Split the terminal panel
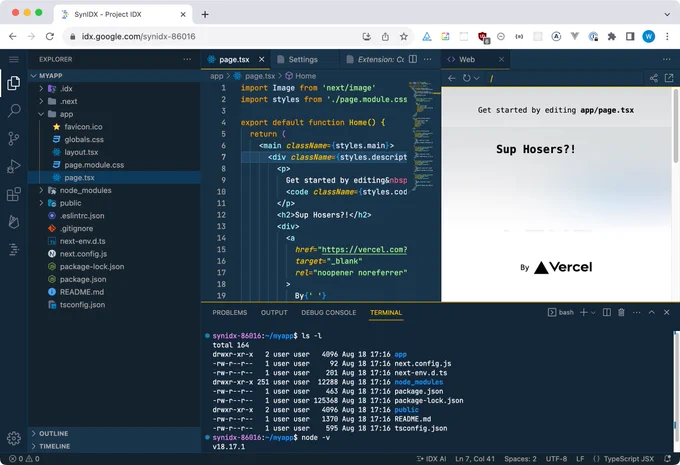This screenshot has width=680, height=465. [x=607, y=312]
